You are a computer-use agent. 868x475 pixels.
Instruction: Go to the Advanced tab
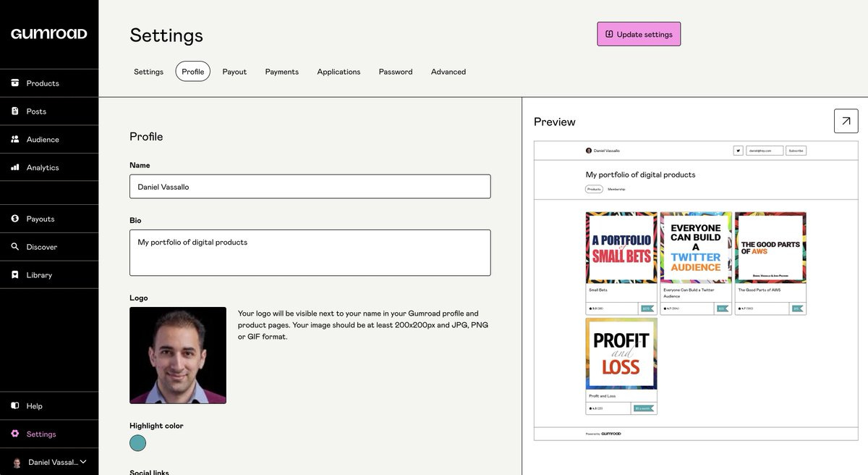[448, 72]
